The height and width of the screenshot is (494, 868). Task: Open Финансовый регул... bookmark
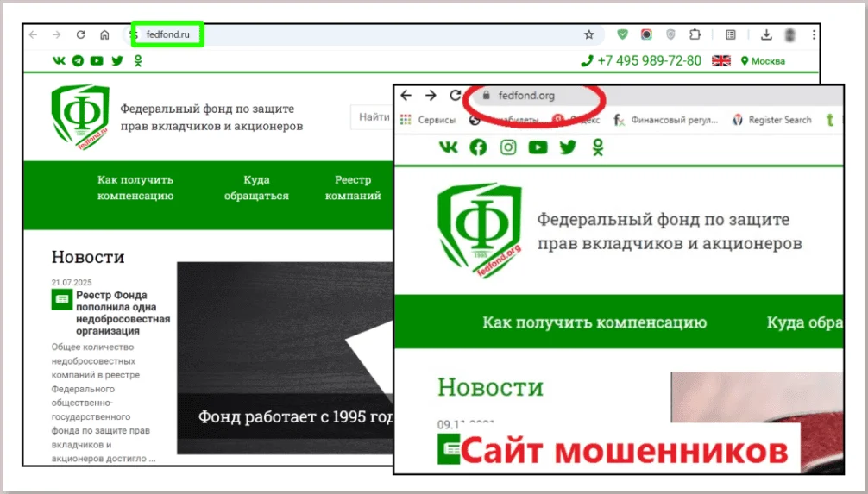point(666,120)
